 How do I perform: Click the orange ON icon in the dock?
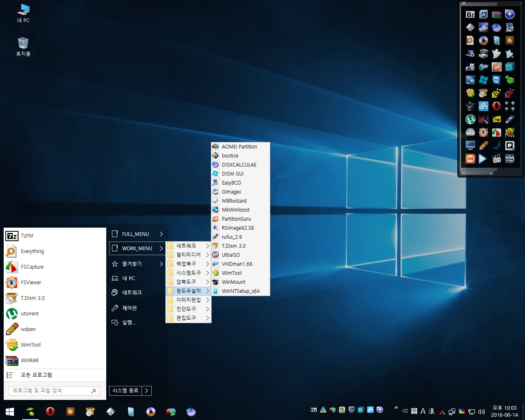[470, 159]
